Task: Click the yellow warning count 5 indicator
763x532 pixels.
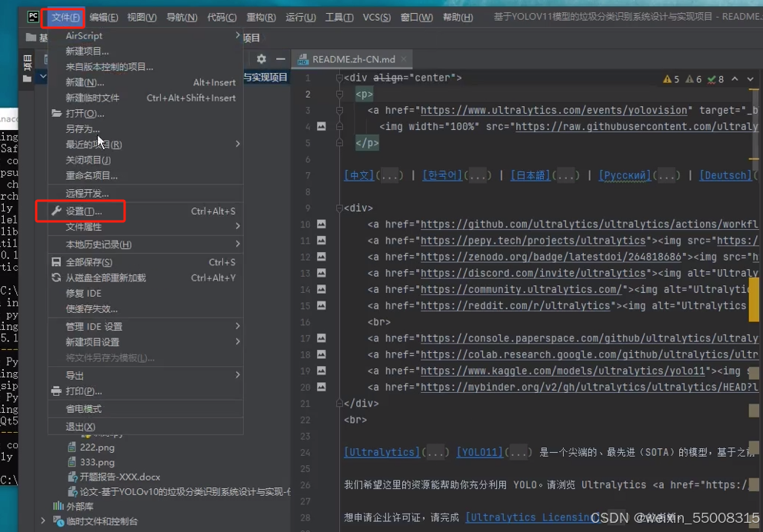Action: tap(671, 78)
